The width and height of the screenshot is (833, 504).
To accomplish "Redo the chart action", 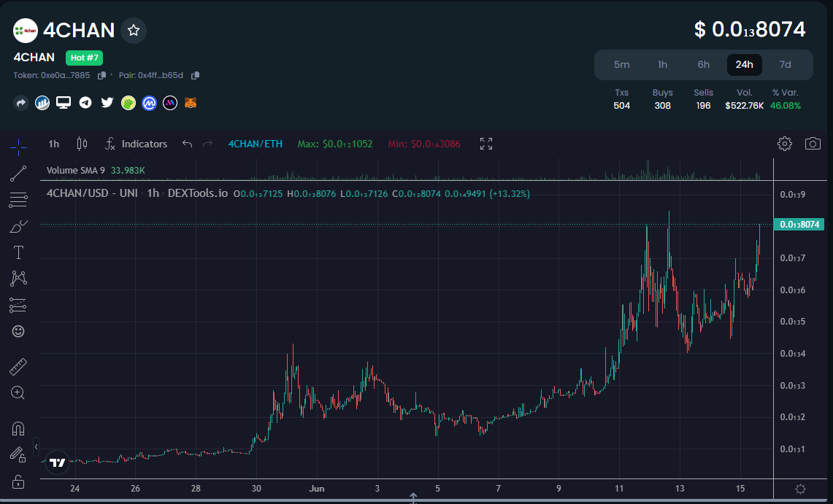I will coord(208,144).
